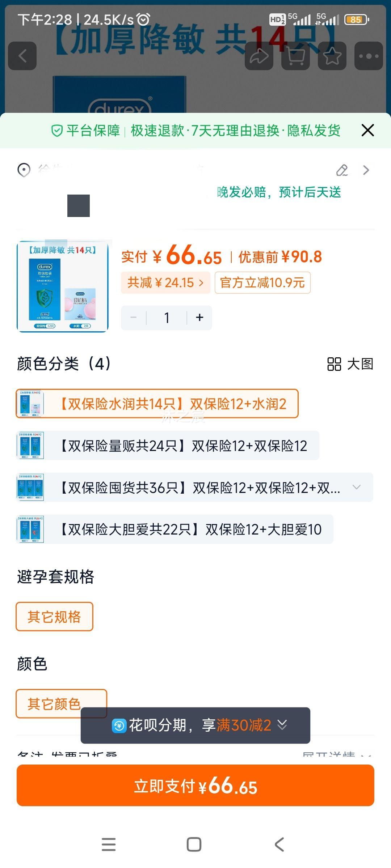391x868 pixels.
Task: Select 双保险大胆爱共22只 option
Action: click(175, 529)
